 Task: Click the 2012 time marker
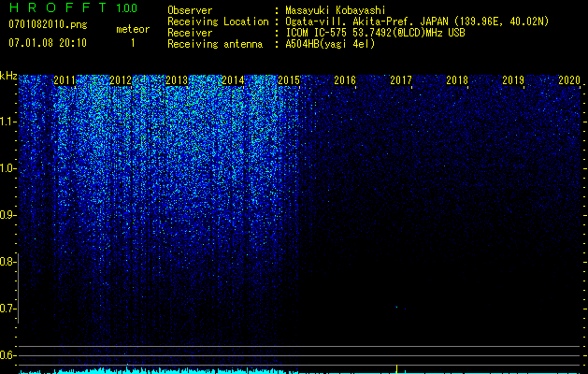[x=121, y=80]
